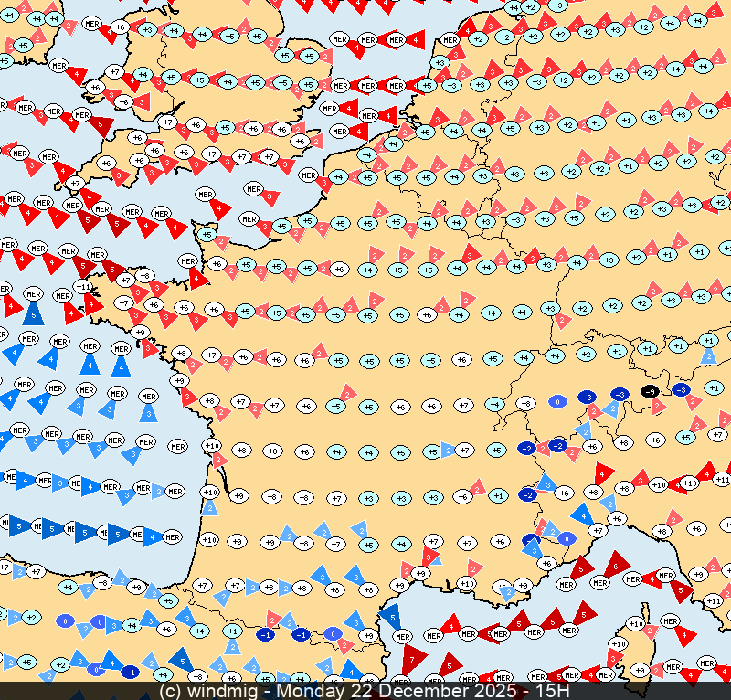
Task: Click the +5 marker on the Cotentin peninsula
Action: pyautogui.click(x=207, y=235)
